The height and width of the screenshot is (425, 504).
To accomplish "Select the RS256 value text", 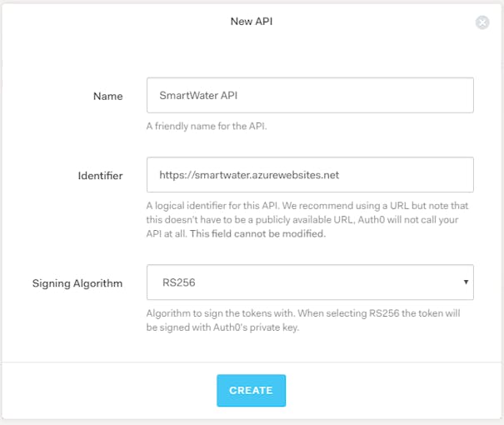I will [179, 282].
